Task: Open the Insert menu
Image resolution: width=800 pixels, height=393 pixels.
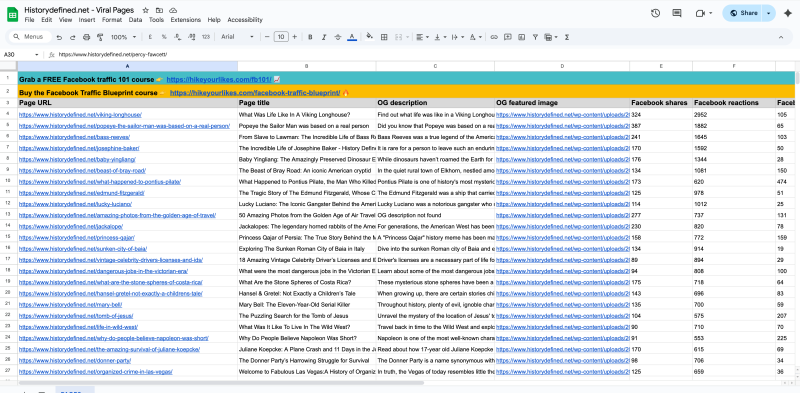Action: 87,20
